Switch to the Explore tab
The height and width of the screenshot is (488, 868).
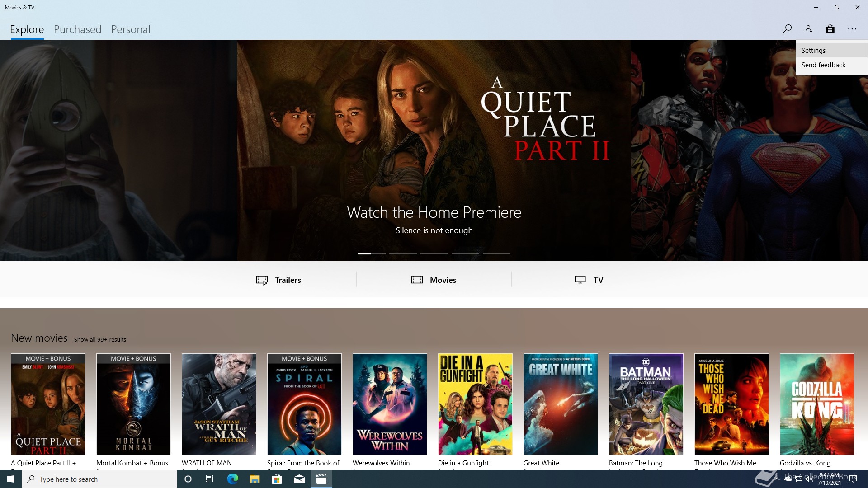[x=27, y=29]
